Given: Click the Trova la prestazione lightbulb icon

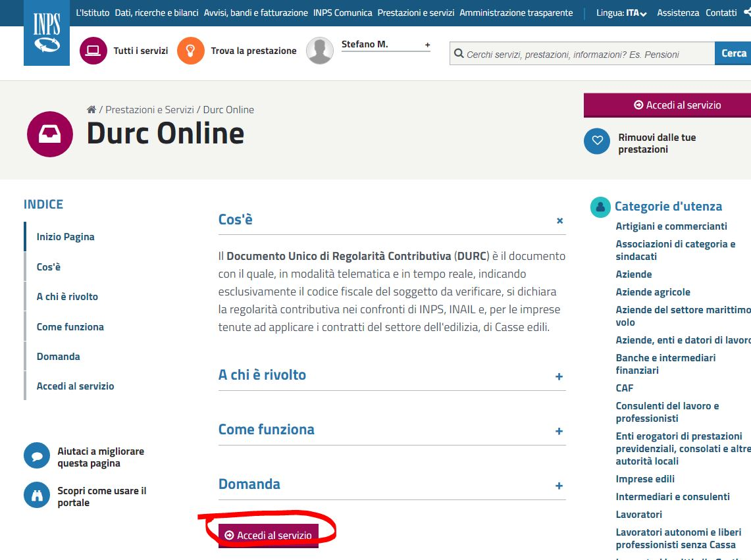Looking at the screenshot, I should coord(191,51).
